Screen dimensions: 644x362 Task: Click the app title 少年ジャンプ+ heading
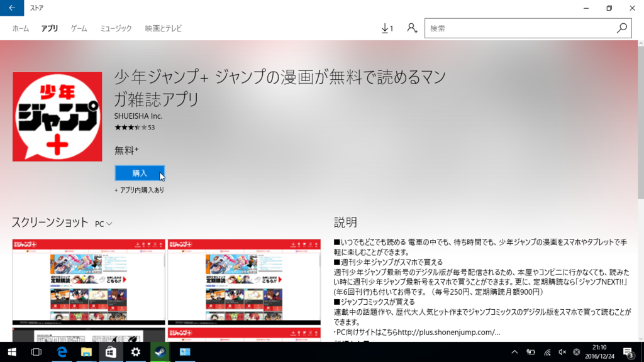[280, 88]
